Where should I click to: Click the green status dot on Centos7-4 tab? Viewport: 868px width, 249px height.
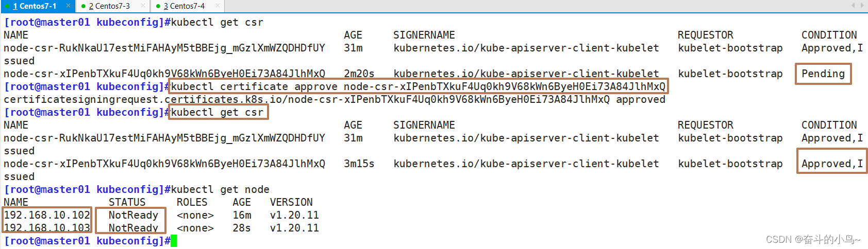tap(158, 6)
